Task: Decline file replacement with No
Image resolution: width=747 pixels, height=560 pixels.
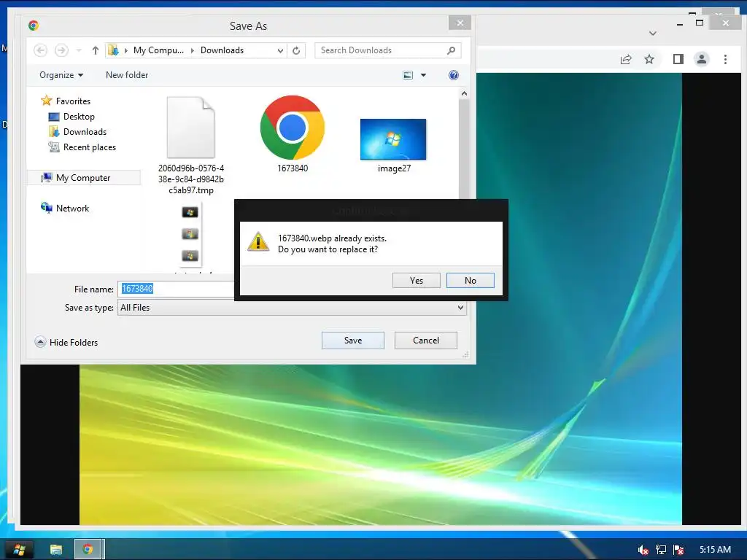Action: point(471,281)
